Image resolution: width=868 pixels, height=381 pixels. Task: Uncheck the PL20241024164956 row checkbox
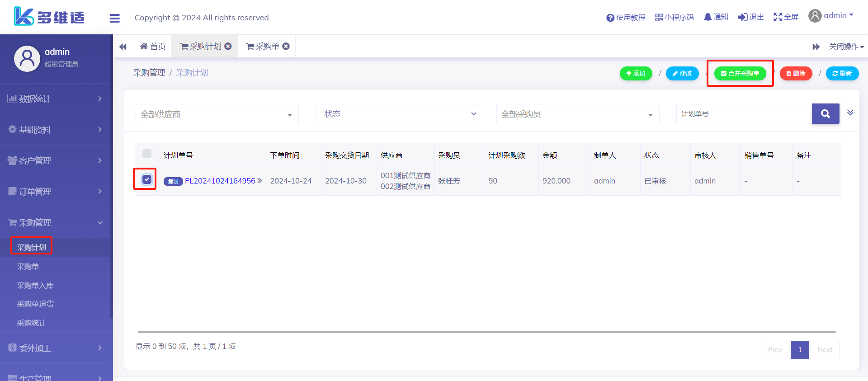147,179
